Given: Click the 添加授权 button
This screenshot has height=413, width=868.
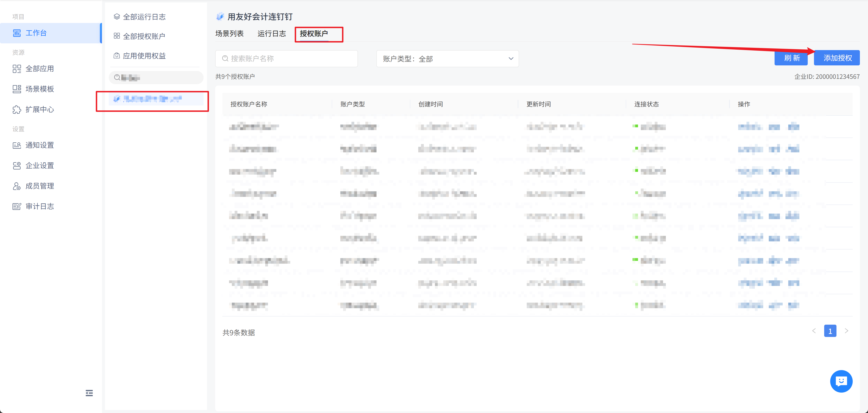Looking at the screenshot, I should 837,58.
